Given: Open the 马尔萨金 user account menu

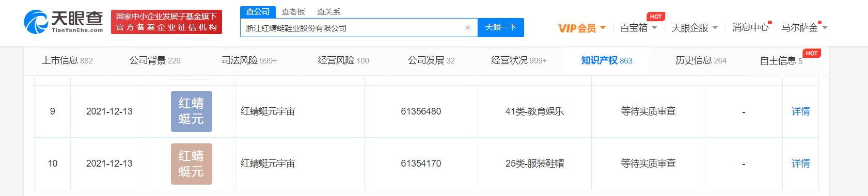Looking at the screenshot, I should [804, 27].
